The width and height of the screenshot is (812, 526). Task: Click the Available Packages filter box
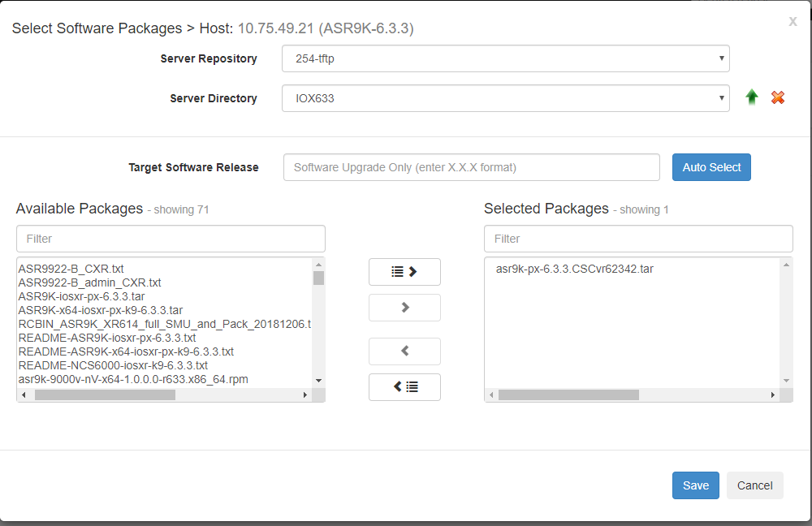(171, 239)
